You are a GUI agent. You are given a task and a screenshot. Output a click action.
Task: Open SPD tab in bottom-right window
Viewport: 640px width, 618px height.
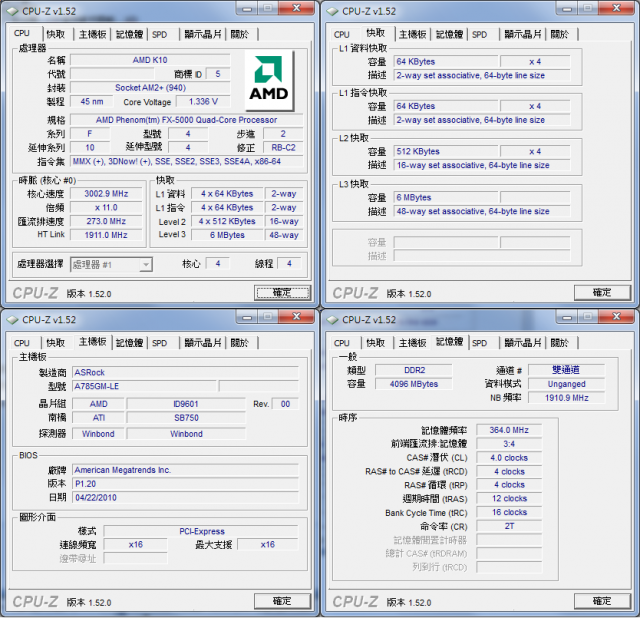tap(480, 343)
